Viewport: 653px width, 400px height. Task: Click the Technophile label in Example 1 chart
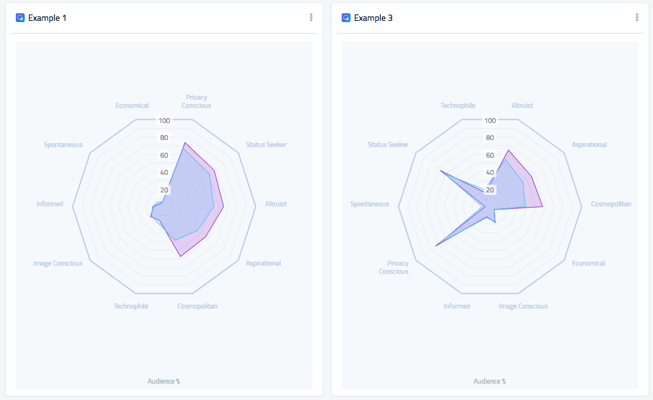(x=131, y=306)
